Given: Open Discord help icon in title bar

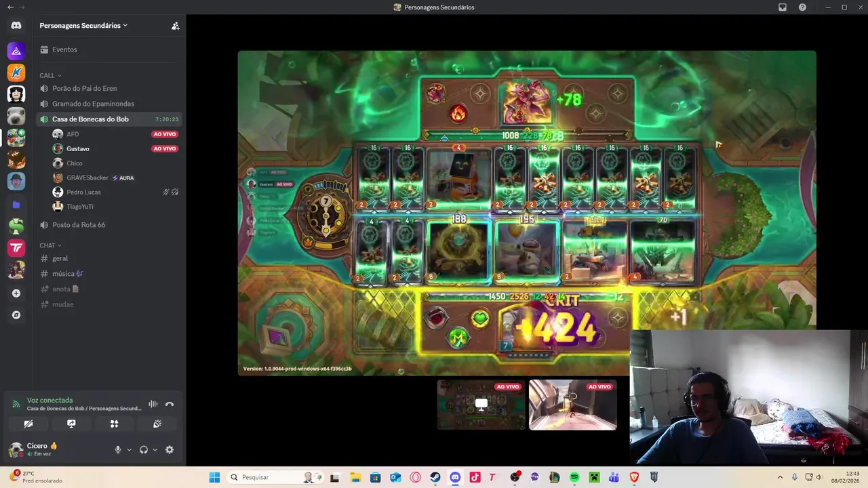Looking at the screenshot, I should tap(803, 7).
